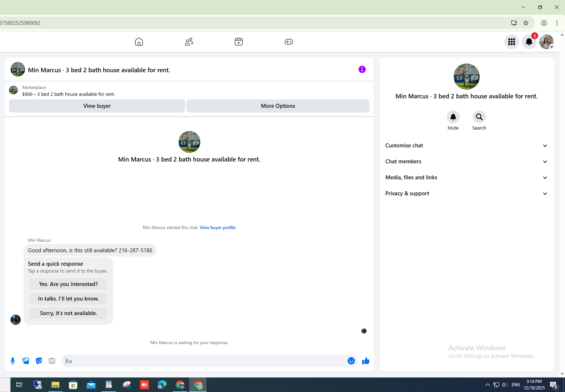Open Friends icon in top navigation
This screenshot has width=565, height=392.
(189, 42)
